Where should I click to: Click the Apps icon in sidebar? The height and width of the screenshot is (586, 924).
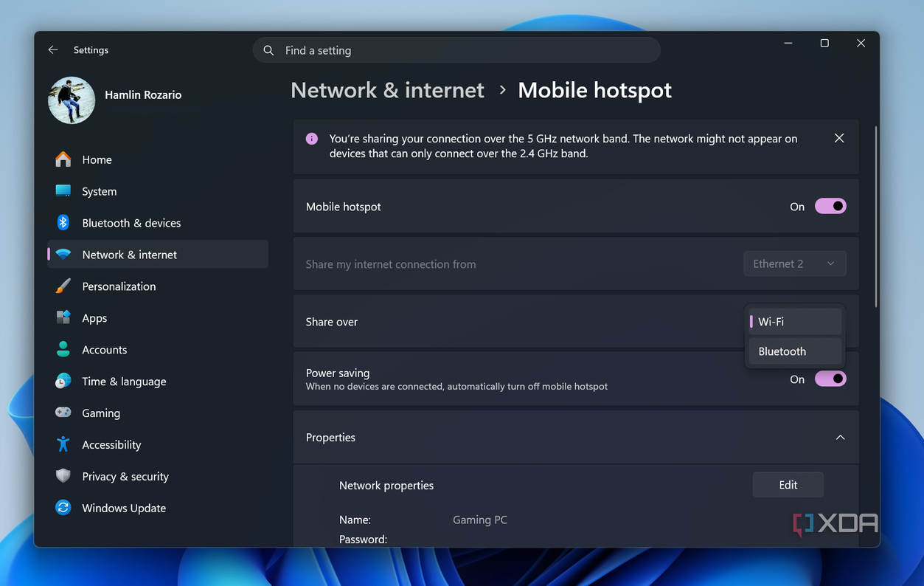pyautogui.click(x=63, y=318)
